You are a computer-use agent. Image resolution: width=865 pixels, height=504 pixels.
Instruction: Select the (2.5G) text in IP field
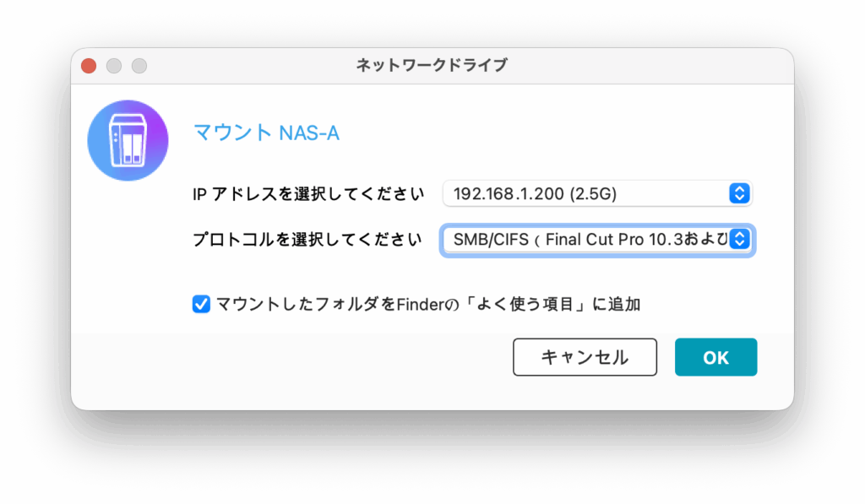point(592,193)
